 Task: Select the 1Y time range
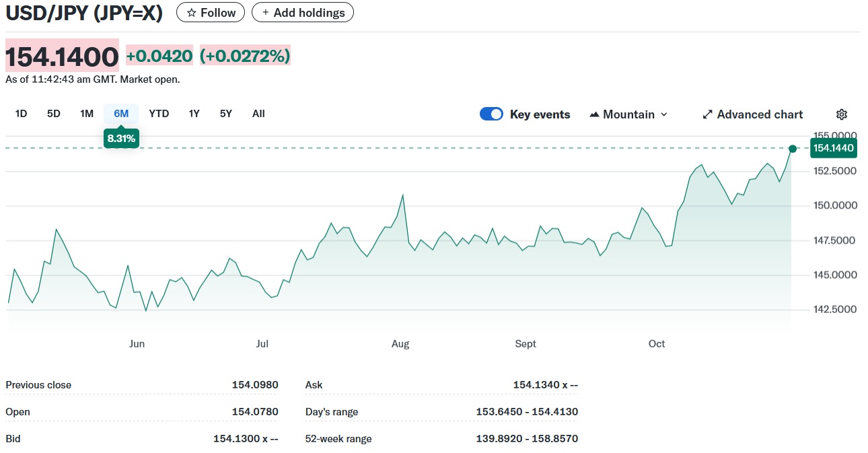[194, 114]
